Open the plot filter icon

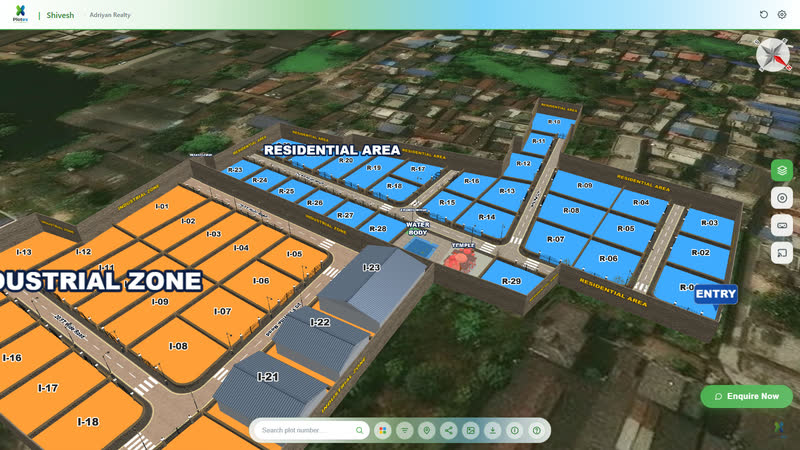(x=405, y=431)
